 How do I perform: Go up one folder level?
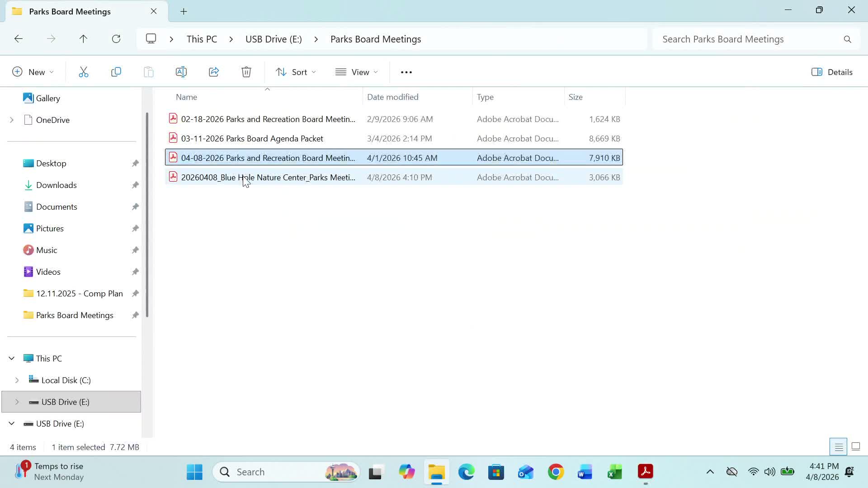tap(83, 39)
